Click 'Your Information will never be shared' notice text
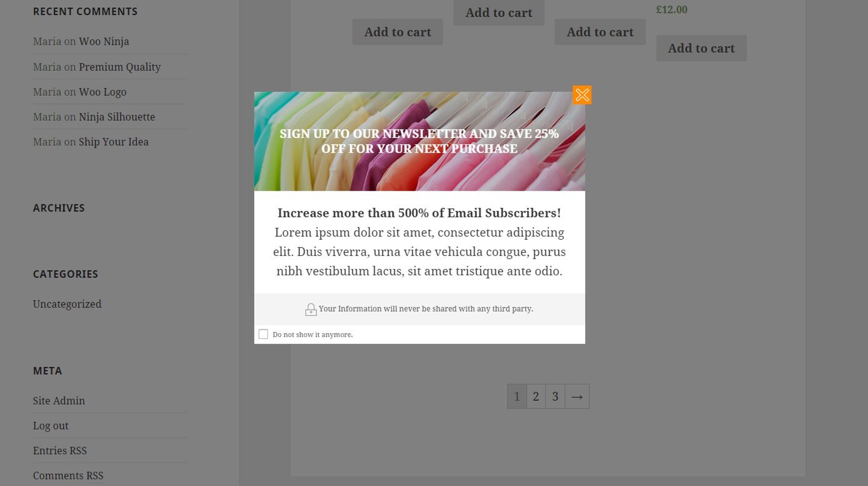Image resolution: width=868 pixels, height=486 pixels. pos(426,309)
